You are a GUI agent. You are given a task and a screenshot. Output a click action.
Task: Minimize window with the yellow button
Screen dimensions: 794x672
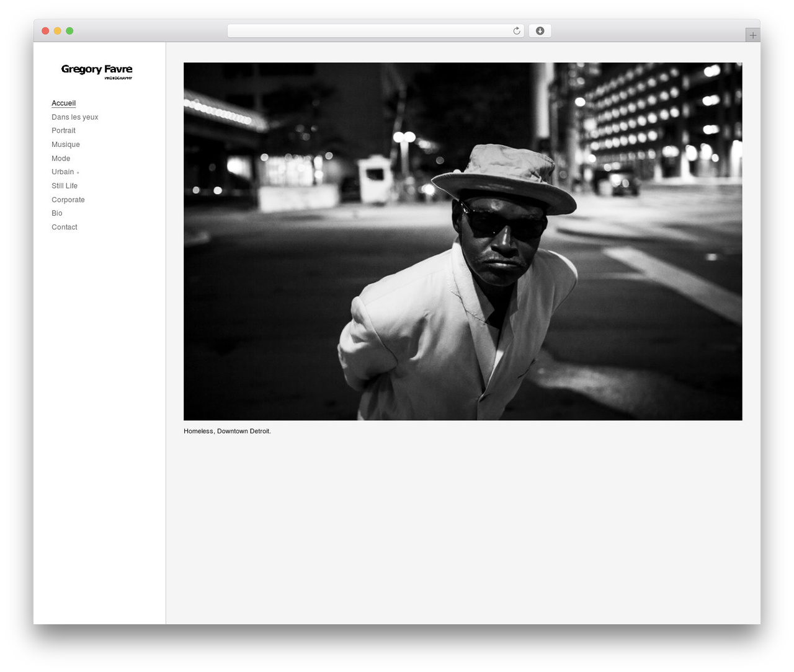pos(58,31)
